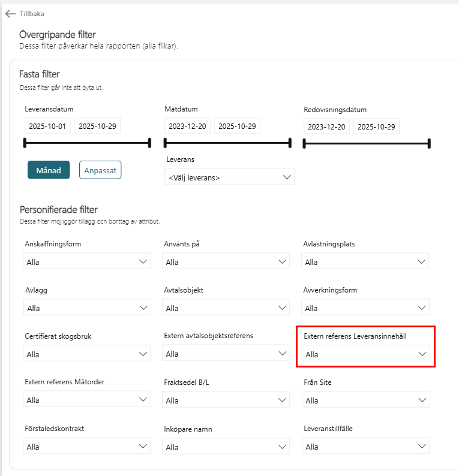Expand the Avlastningsplats dropdown
The width and height of the screenshot is (459, 476).
tap(365, 262)
